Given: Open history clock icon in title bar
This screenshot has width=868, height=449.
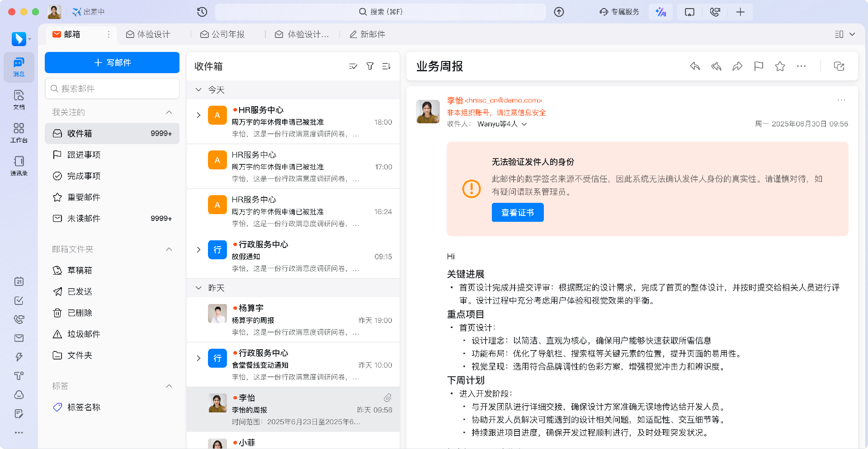Looking at the screenshot, I should (202, 12).
